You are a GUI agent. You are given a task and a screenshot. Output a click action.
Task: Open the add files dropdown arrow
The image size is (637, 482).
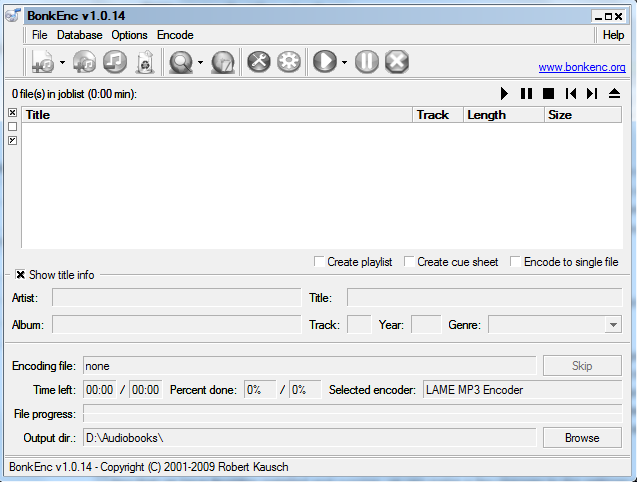pyautogui.click(x=62, y=63)
